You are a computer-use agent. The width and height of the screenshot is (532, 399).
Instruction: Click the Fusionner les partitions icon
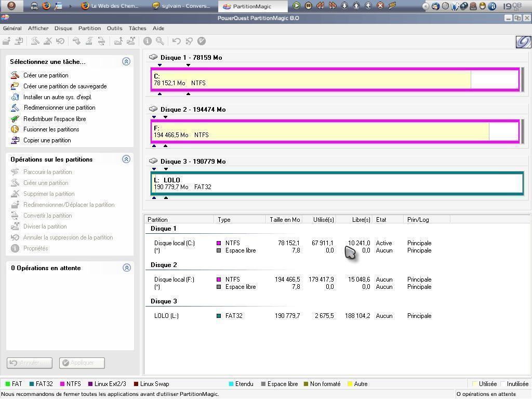15,129
